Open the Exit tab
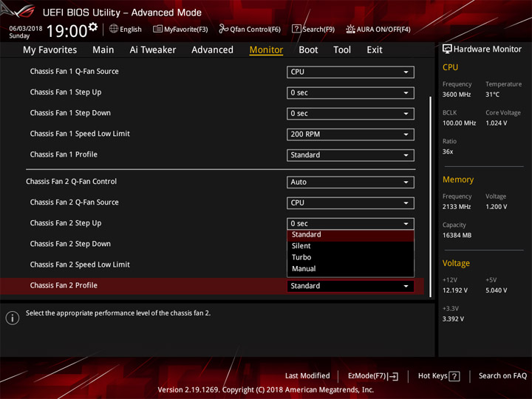Viewport: 532px width, 399px height. point(375,50)
